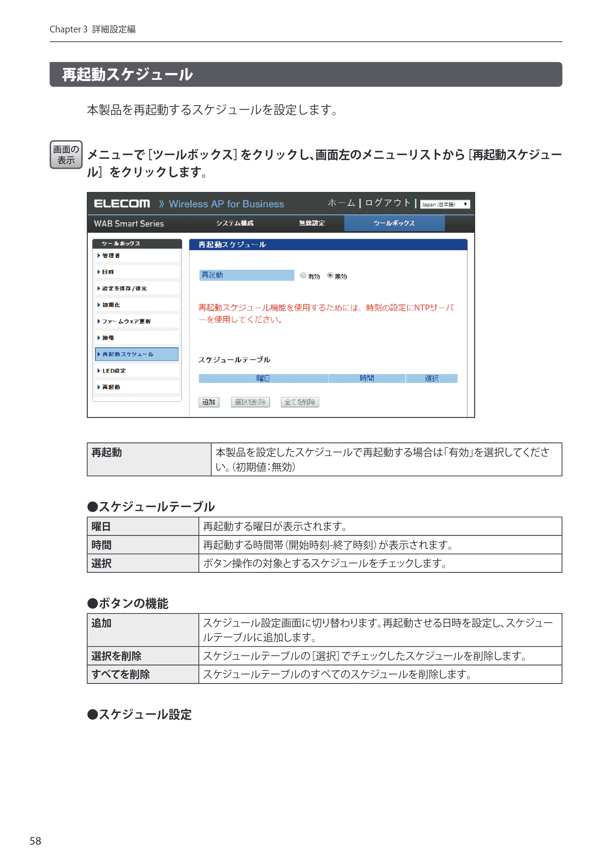The image size is (612, 868).
Task: Select the 有効 radio button for 再起動
Action: click(x=303, y=276)
